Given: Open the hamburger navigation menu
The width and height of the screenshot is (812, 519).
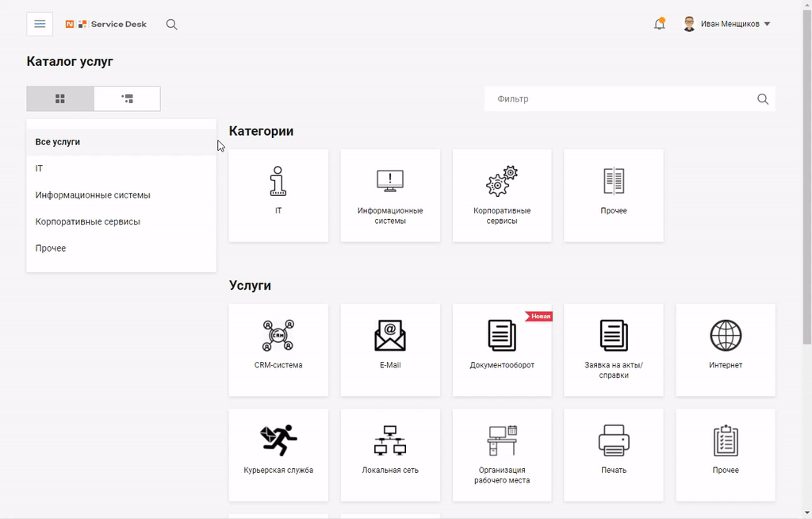Looking at the screenshot, I should tap(40, 24).
